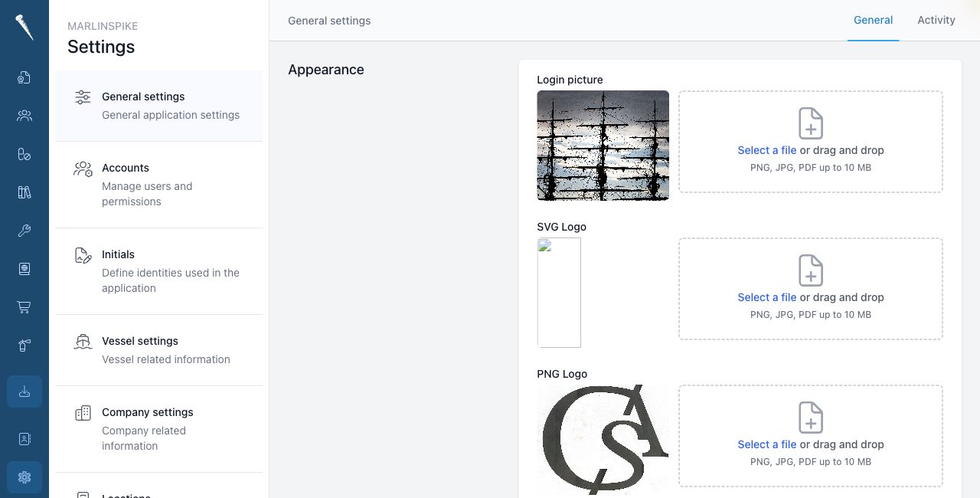The width and height of the screenshot is (980, 498).
Task: Open Company settings section
Action: [159, 429]
